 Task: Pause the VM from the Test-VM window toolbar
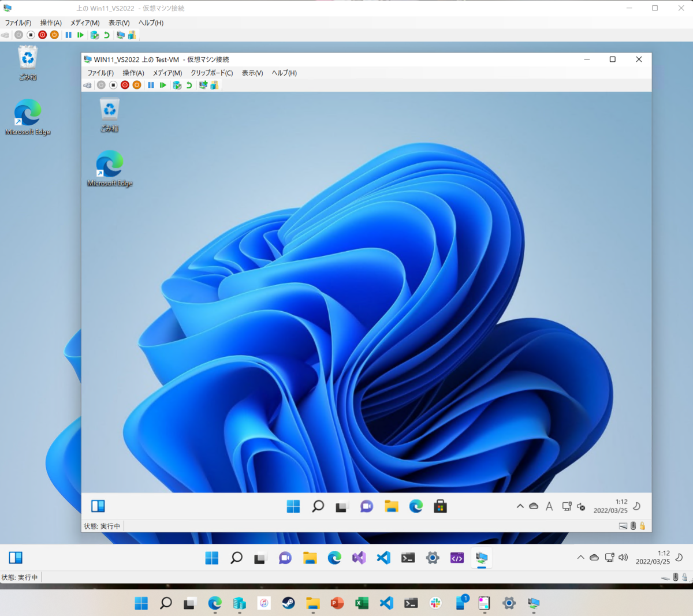(151, 85)
